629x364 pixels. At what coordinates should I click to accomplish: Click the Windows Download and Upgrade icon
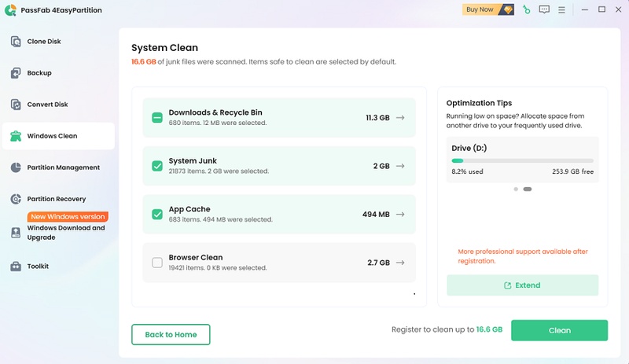pyautogui.click(x=16, y=233)
